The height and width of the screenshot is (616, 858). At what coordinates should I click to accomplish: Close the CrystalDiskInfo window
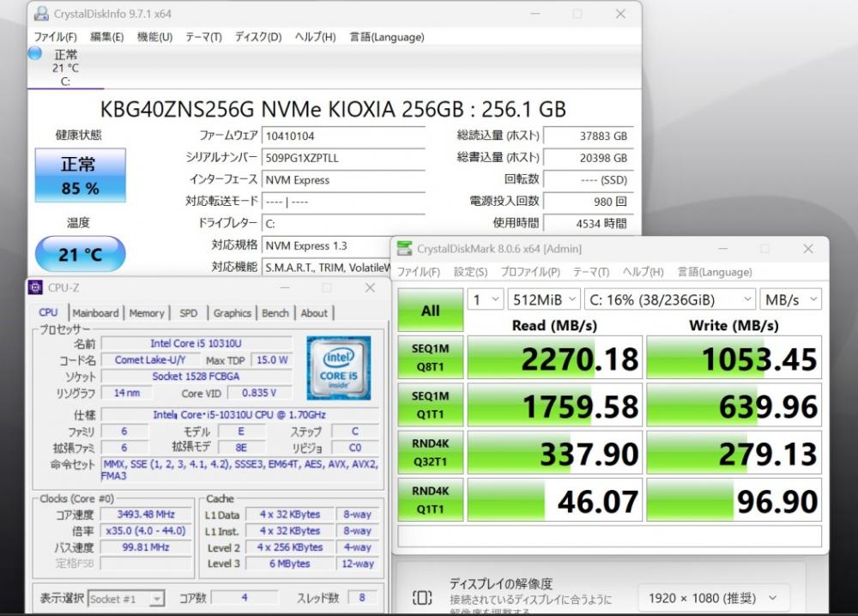tap(620, 14)
